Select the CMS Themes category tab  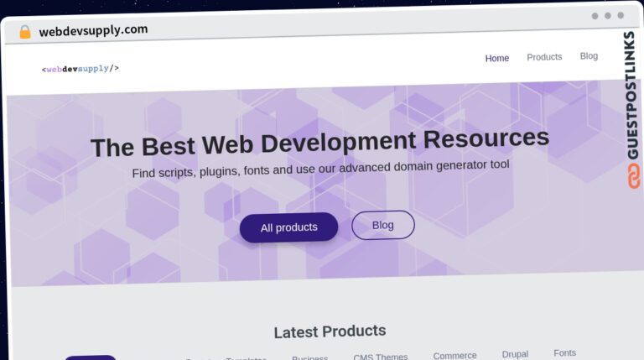coord(381,357)
